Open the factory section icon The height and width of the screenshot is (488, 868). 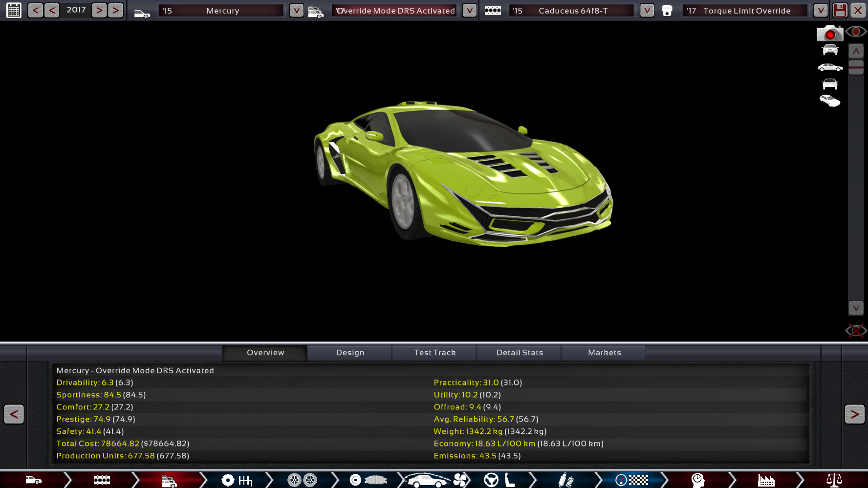766,480
